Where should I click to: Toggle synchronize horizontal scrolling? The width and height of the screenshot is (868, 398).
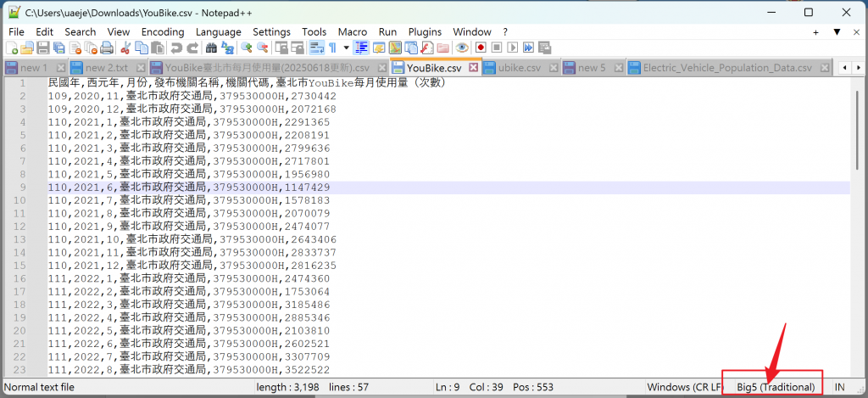[298, 48]
